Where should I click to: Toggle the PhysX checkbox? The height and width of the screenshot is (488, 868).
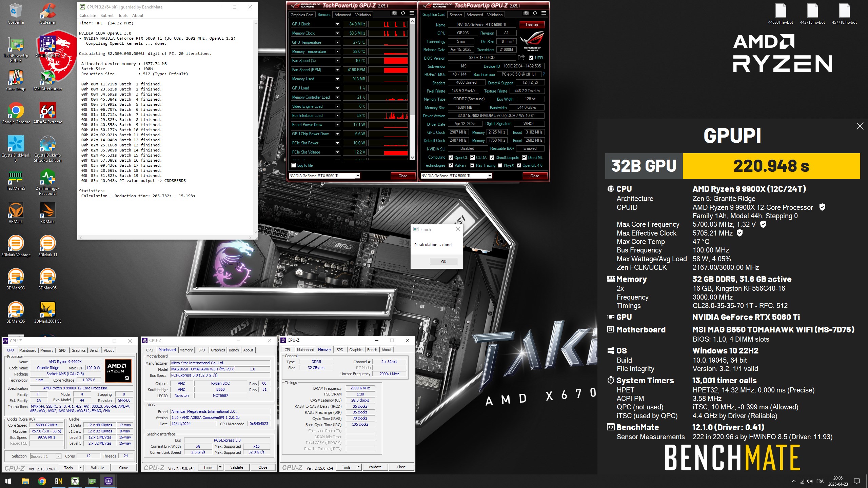500,165
